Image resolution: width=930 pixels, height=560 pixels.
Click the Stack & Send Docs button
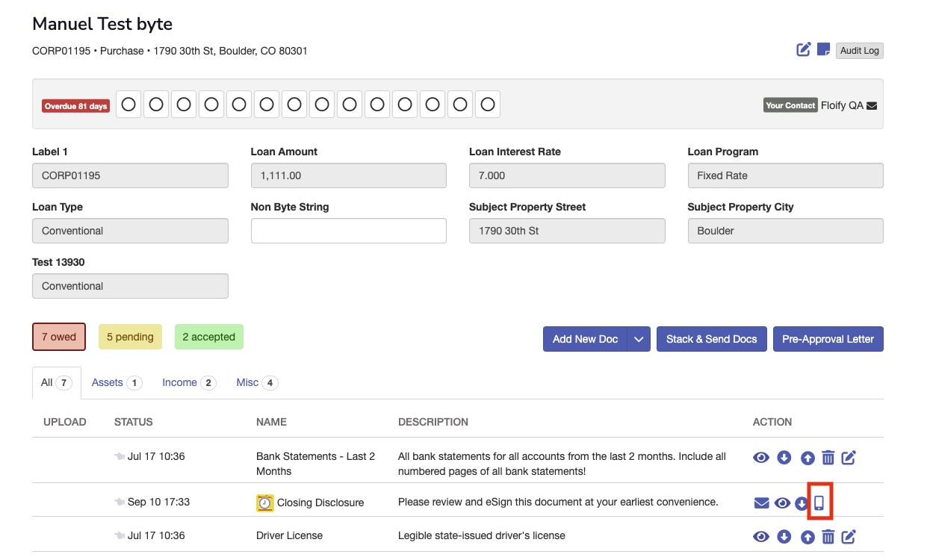711,339
